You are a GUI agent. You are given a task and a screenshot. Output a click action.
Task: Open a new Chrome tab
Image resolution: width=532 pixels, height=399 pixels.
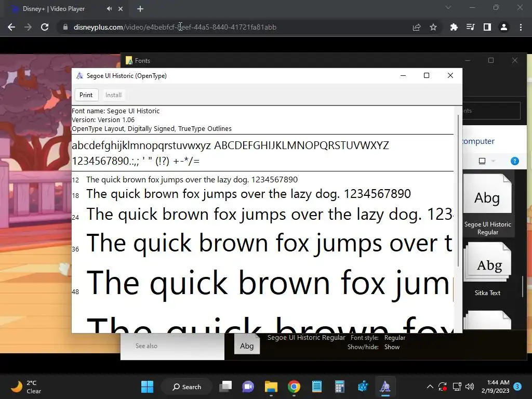coord(140,9)
